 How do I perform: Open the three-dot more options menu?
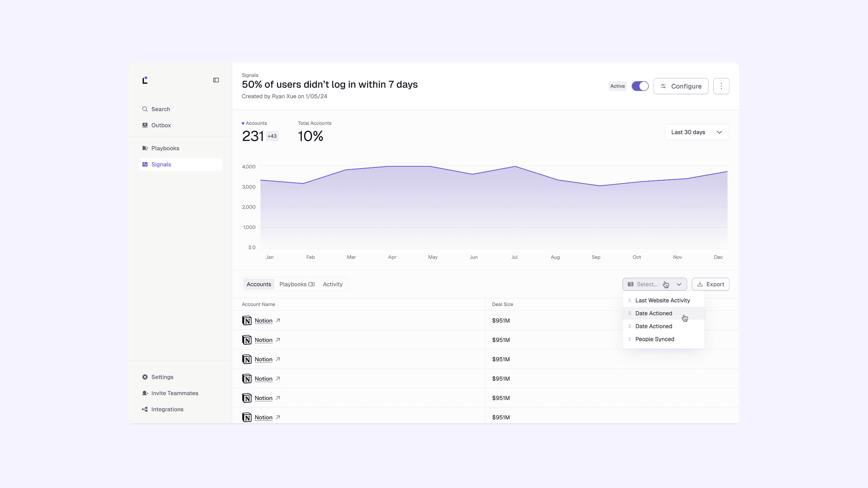coord(721,86)
